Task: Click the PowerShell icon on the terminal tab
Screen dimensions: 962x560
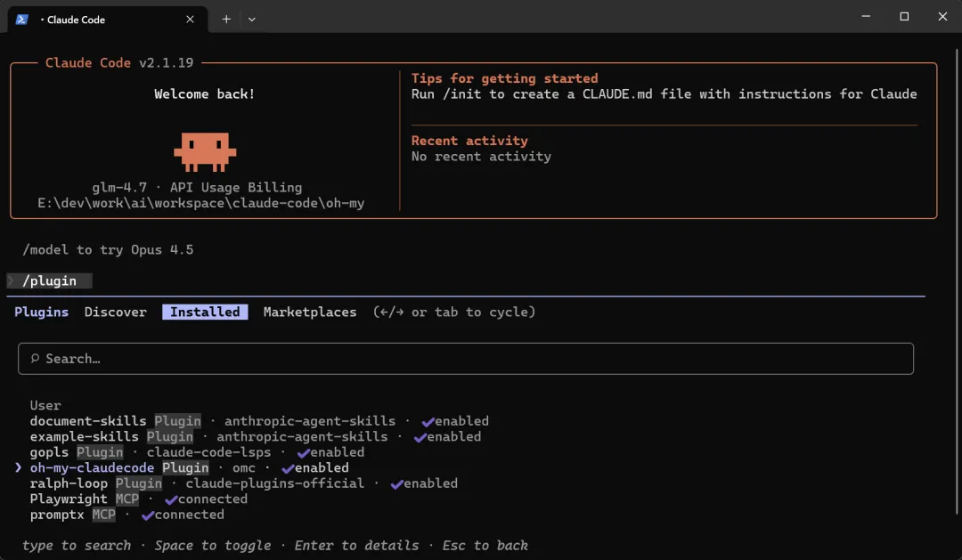Action: [x=21, y=19]
